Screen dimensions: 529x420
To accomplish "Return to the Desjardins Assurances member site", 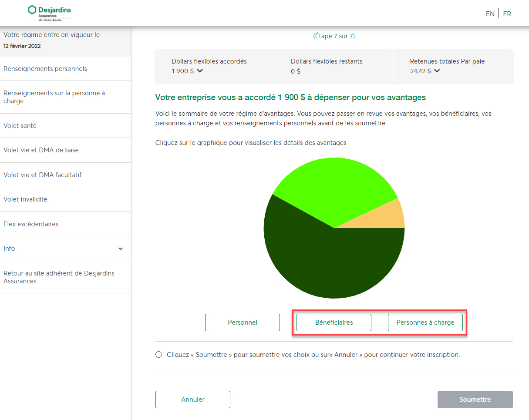I will [65, 277].
